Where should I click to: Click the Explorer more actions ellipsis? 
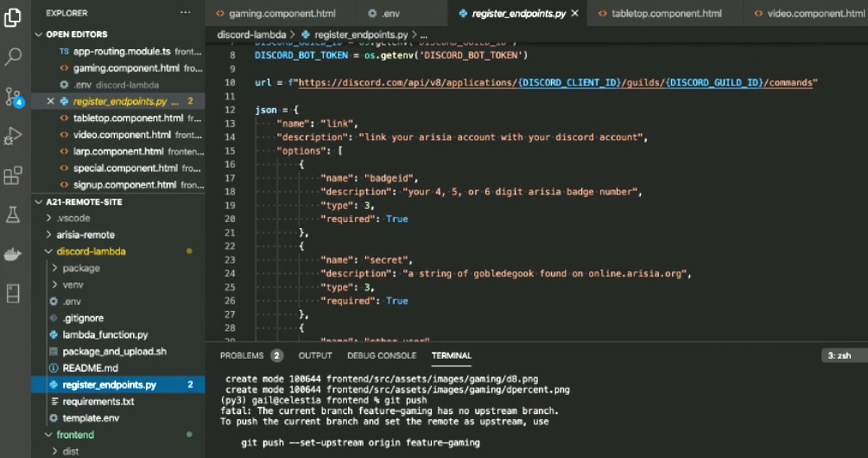(x=186, y=13)
